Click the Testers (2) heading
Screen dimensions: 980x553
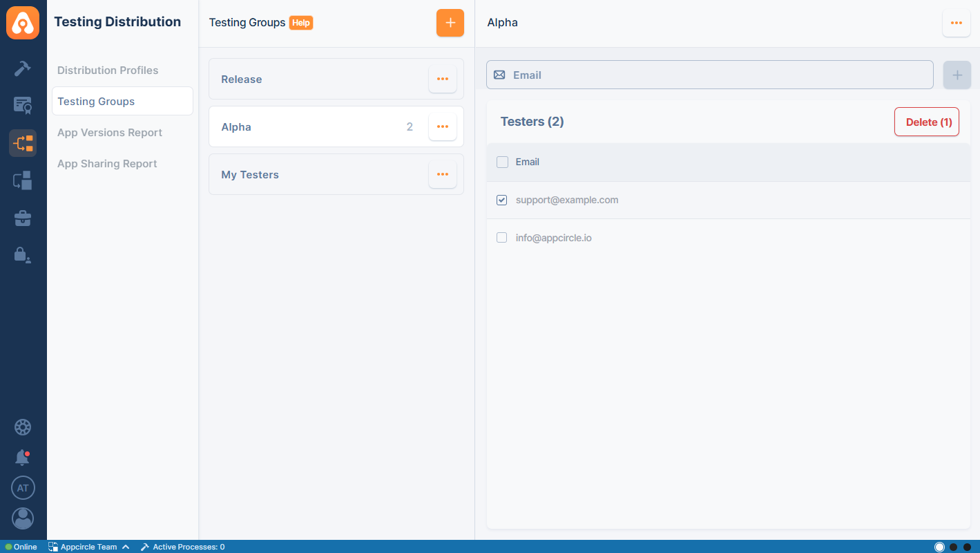532,122
